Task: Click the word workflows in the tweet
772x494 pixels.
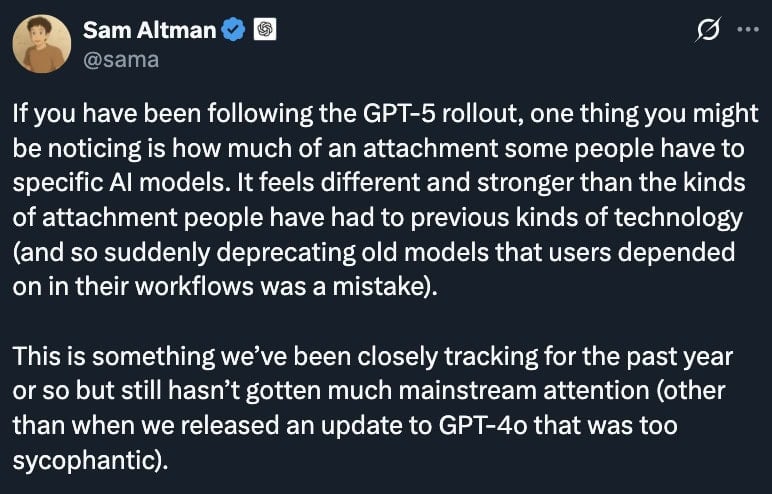Action: pos(194,287)
